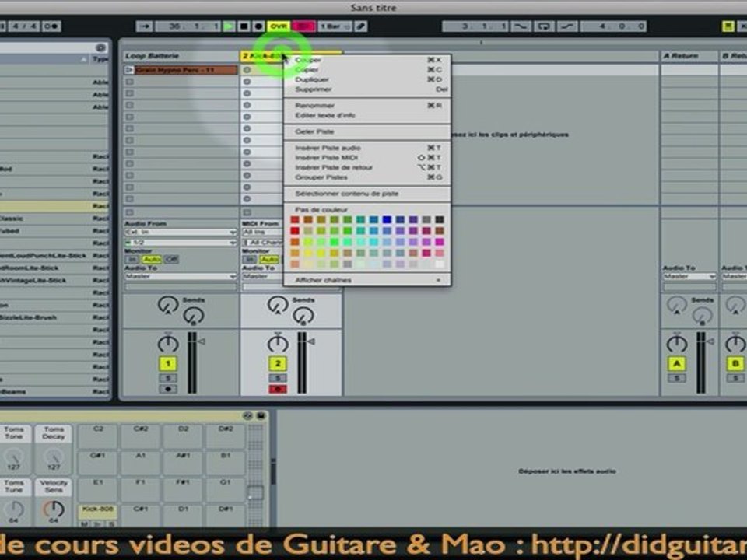Set Kick-808 track monitor to In

(249, 260)
